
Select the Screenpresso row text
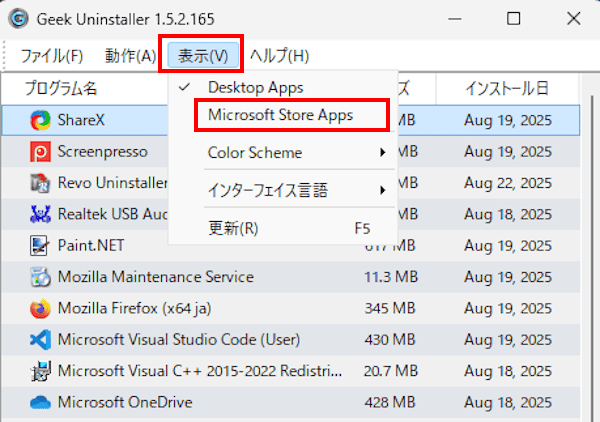point(103,152)
